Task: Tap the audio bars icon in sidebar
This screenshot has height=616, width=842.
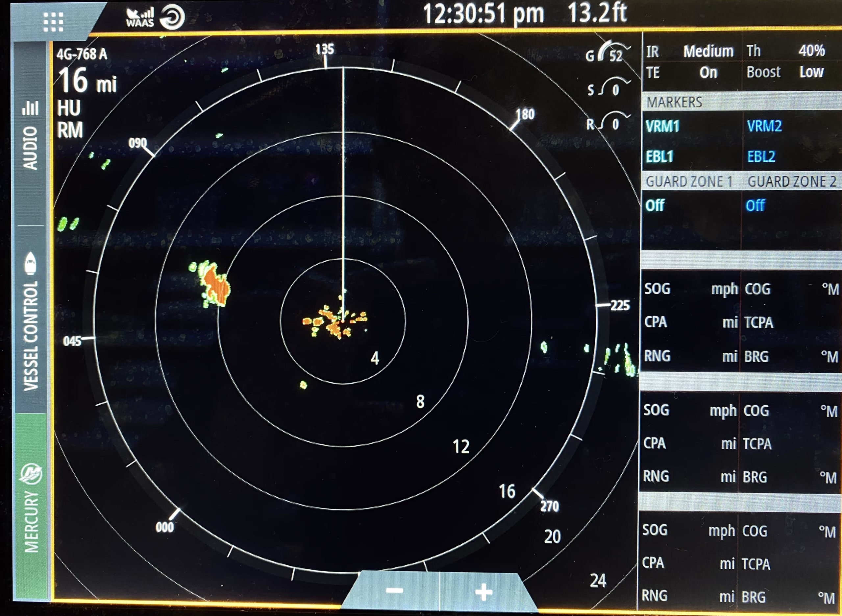Action: 30,108
